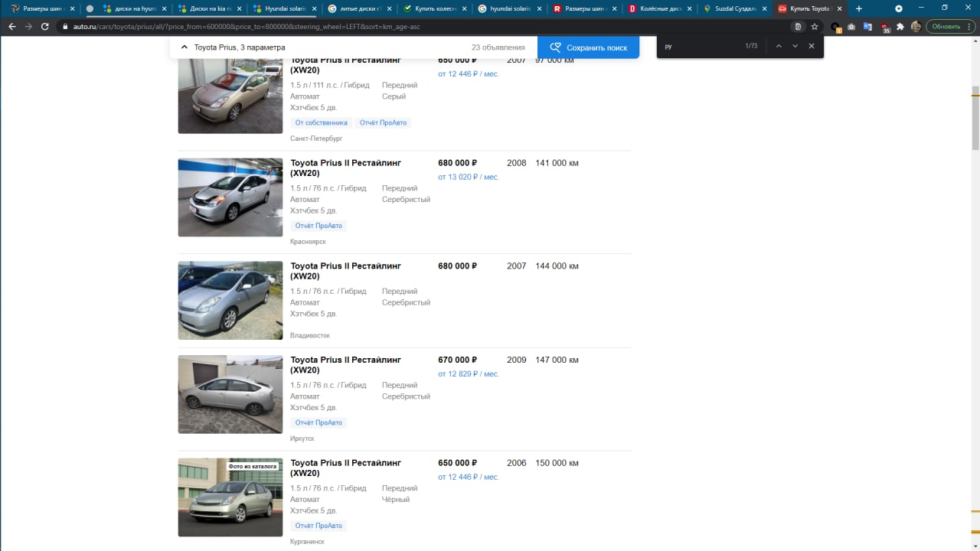980x551 pixels.
Task: Close the 'Suzdal Суздаль' tab
Action: [764, 8]
